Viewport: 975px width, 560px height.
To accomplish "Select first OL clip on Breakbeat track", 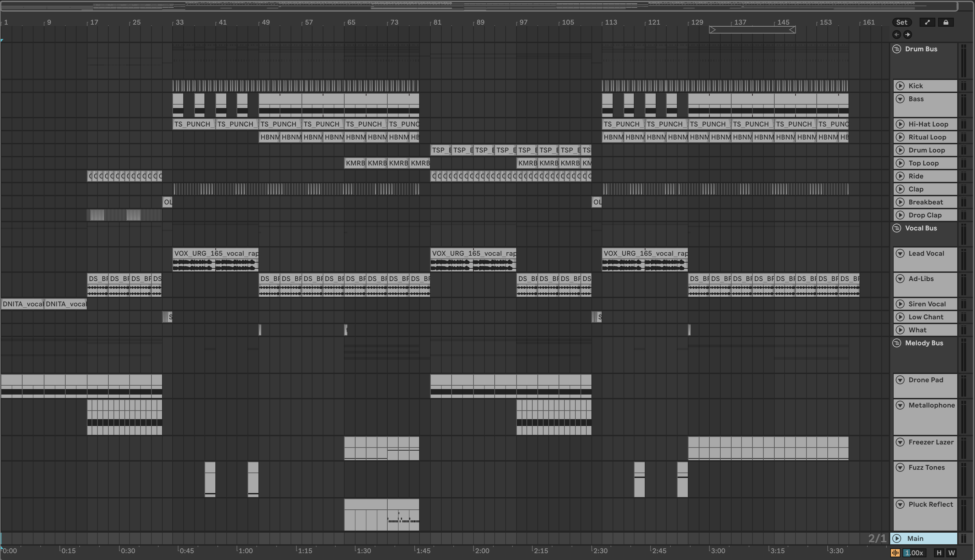I will [x=167, y=202].
